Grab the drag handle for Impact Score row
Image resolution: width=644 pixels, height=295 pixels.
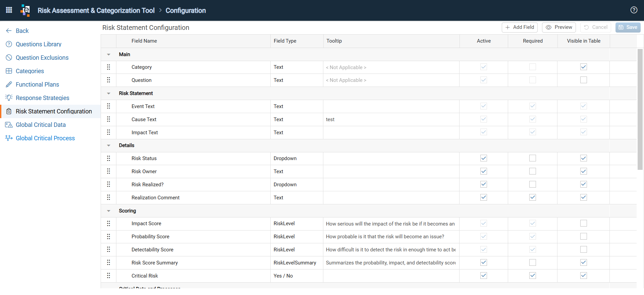point(108,224)
